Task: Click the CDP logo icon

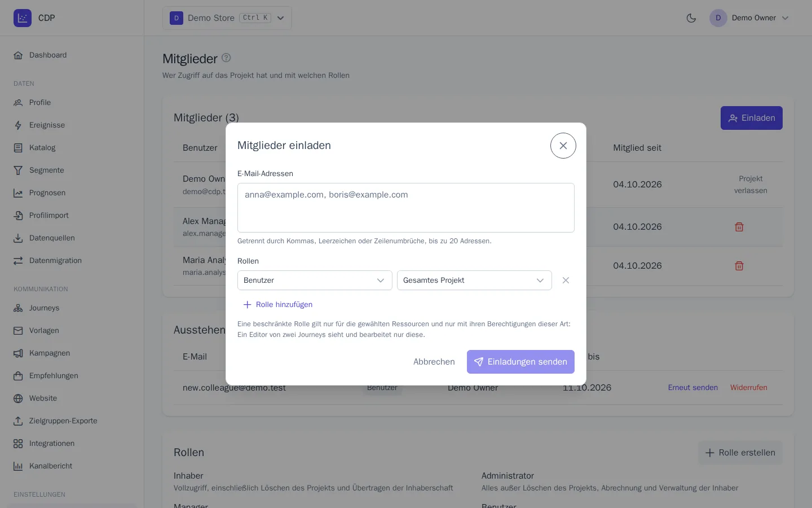Action: 23,18
